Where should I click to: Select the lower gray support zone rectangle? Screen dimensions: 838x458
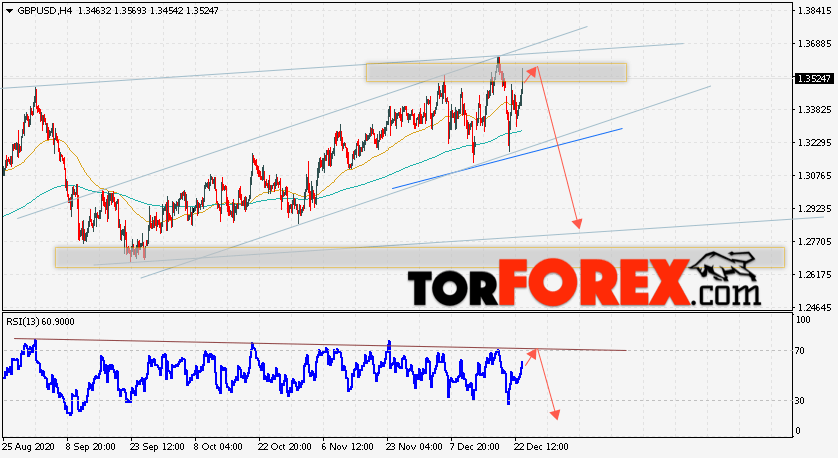tap(420, 257)
